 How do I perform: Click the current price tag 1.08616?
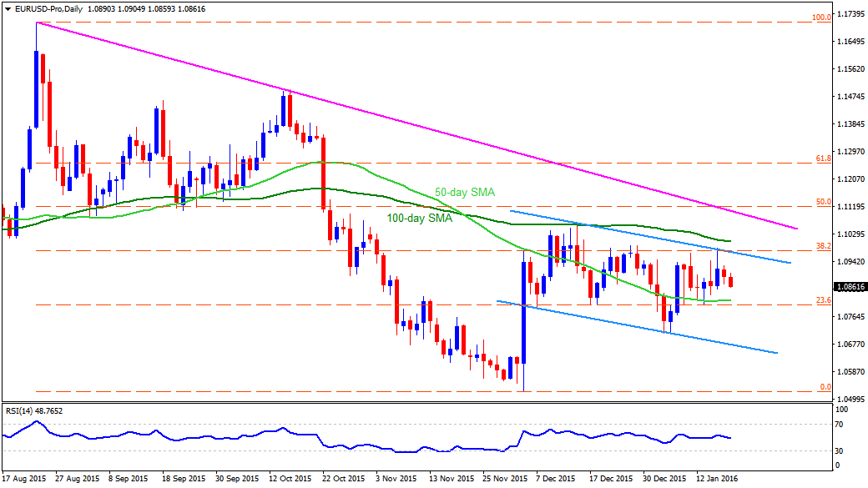coord(850,287)
